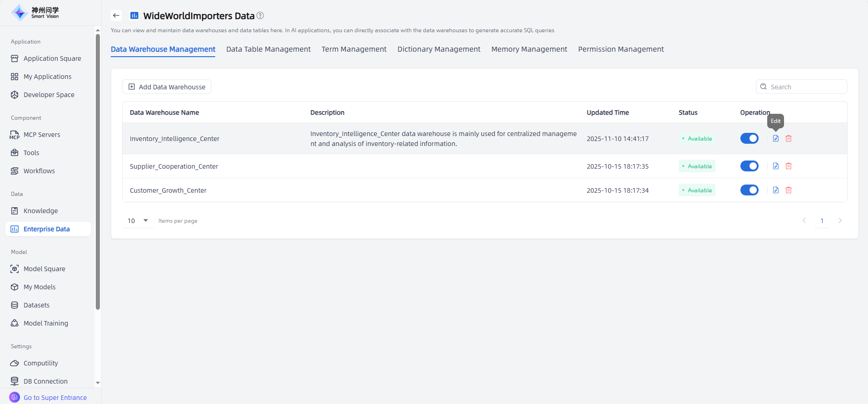Delete the Inventory_Intelligence_Center warehouse
This screenshot has height=404, width=868.
pyautogui.click(x=789, y=138)
